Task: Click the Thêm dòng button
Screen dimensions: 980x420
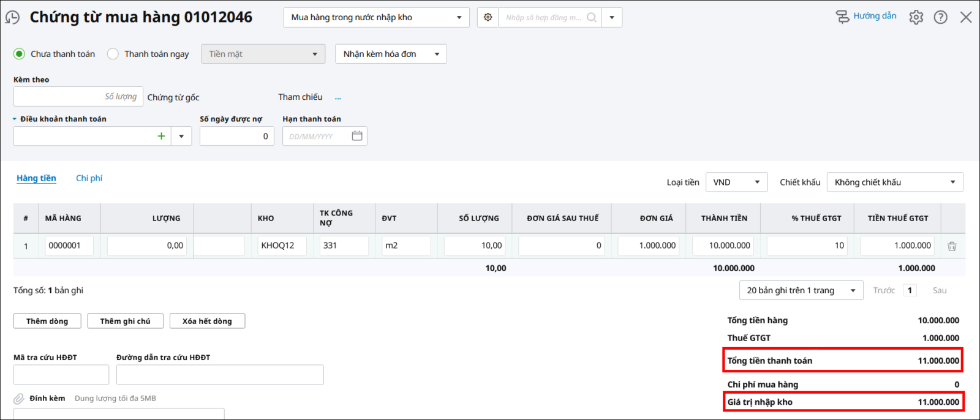Action: (x=47, y=321)
